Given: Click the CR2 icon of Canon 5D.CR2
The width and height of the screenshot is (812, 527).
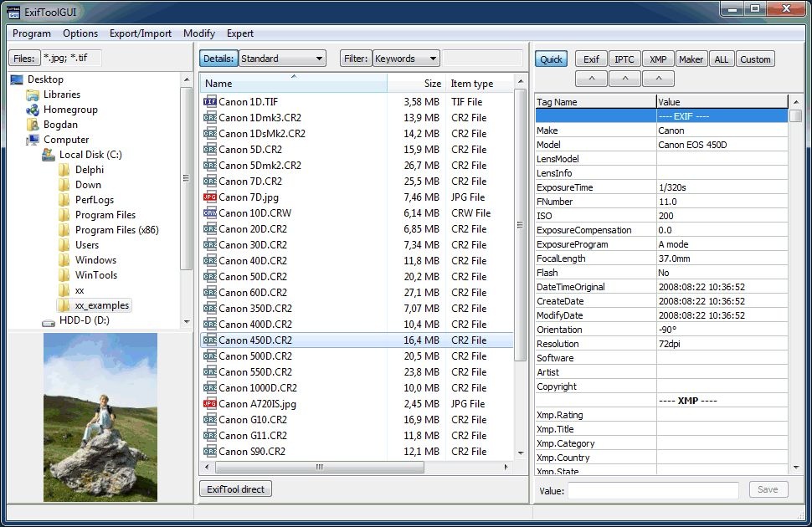Looking at the screenshot, I should [x=210, y=150].
